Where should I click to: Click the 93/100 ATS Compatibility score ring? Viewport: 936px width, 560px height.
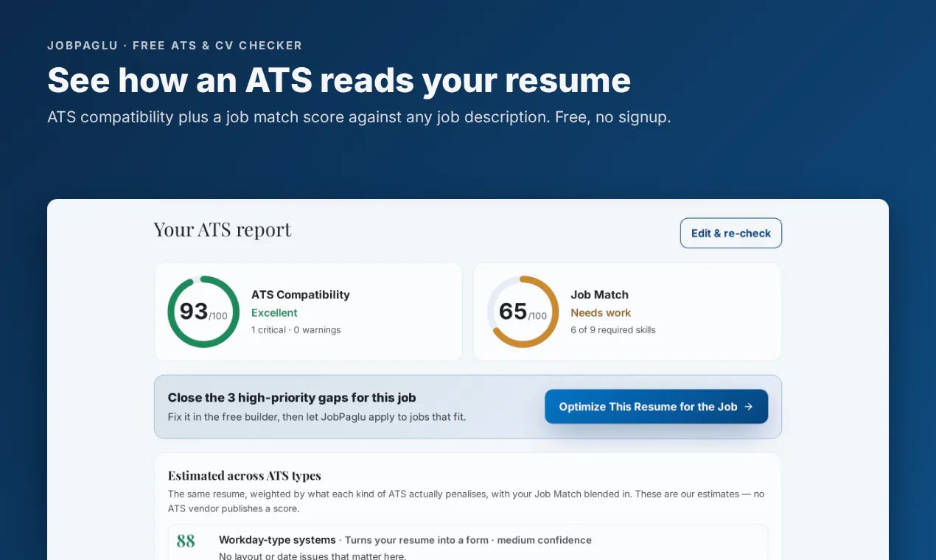point(203,312)
